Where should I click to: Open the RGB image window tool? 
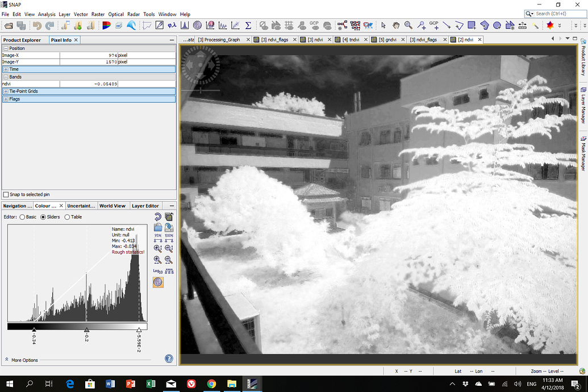click(106, 26)
